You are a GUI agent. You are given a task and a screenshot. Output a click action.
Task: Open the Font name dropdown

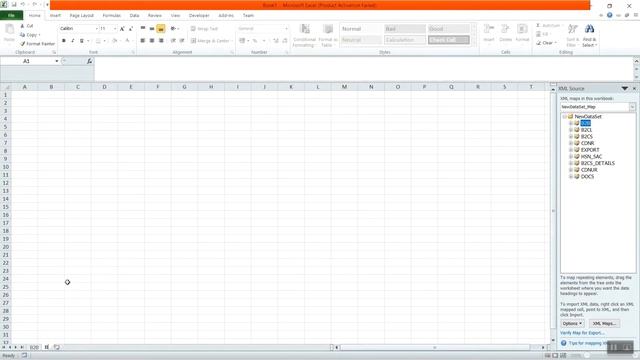click(97, 29)
